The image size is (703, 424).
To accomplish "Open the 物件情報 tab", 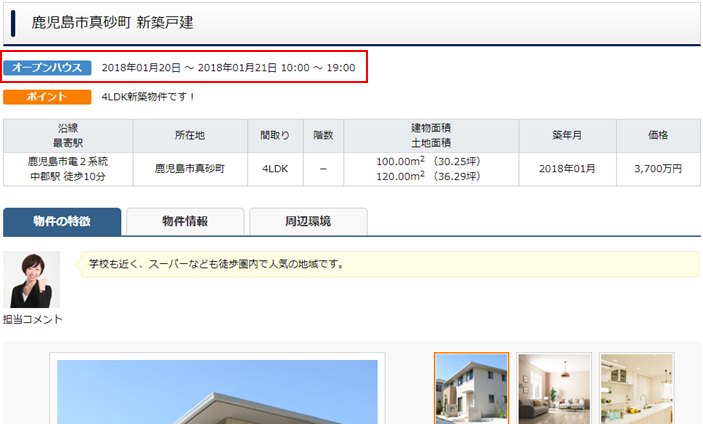I will [x=190, y=222].
